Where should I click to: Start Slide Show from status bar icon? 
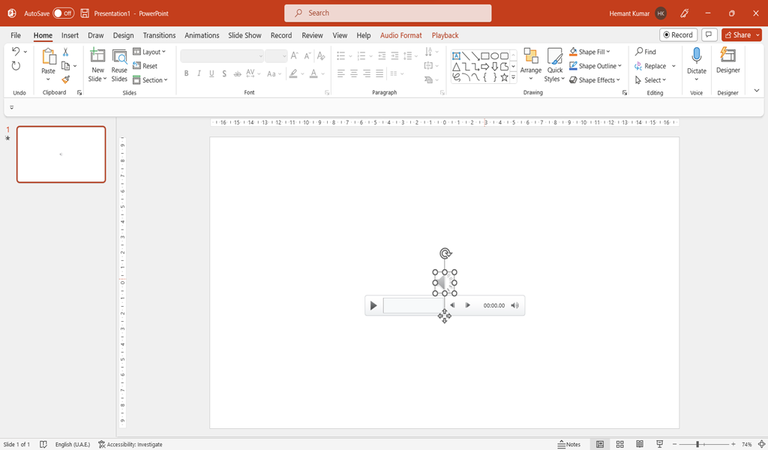(x=659, y=444)
